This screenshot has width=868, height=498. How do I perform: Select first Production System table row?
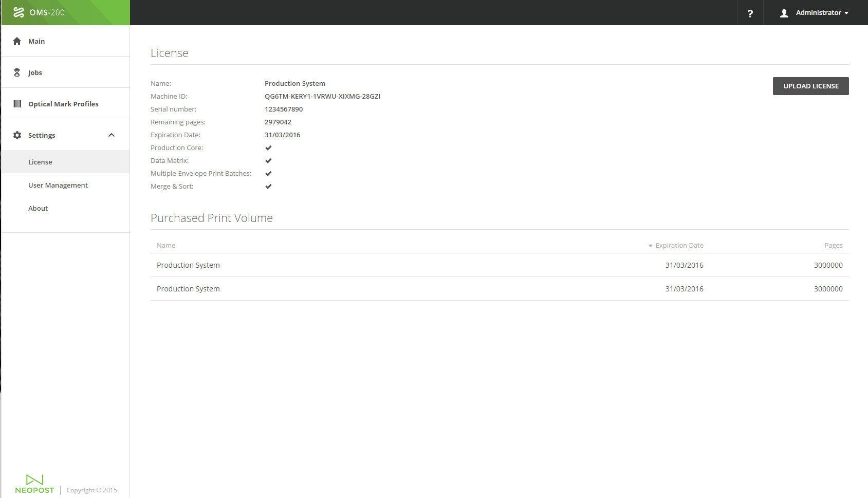tap(188, 265)
